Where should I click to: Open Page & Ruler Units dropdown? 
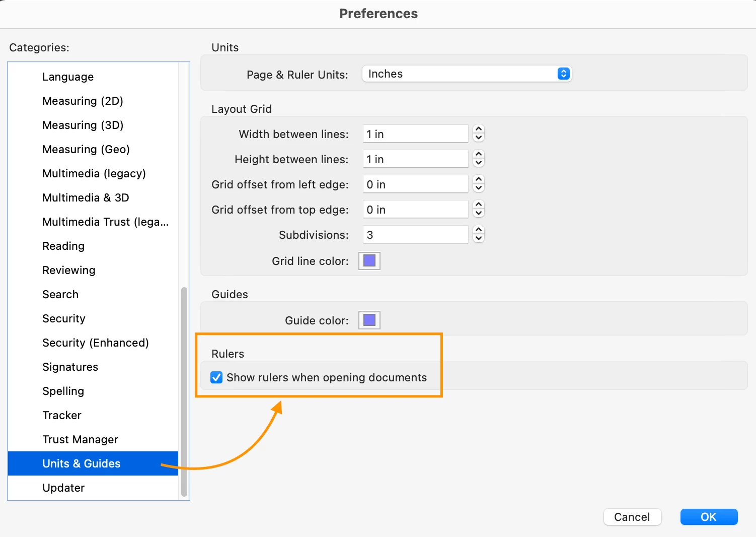pyautogui.click(x=467, y=74)
